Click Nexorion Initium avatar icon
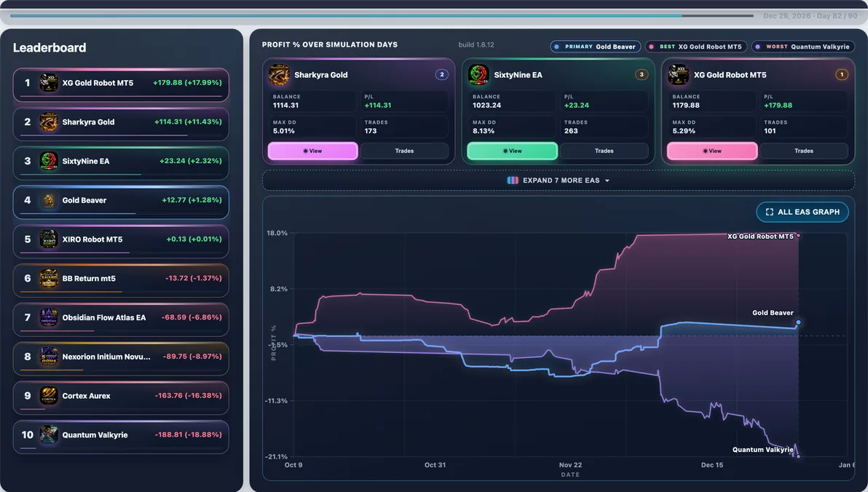Viewport: 868px width, 492px height. click(x=49, y=357)
